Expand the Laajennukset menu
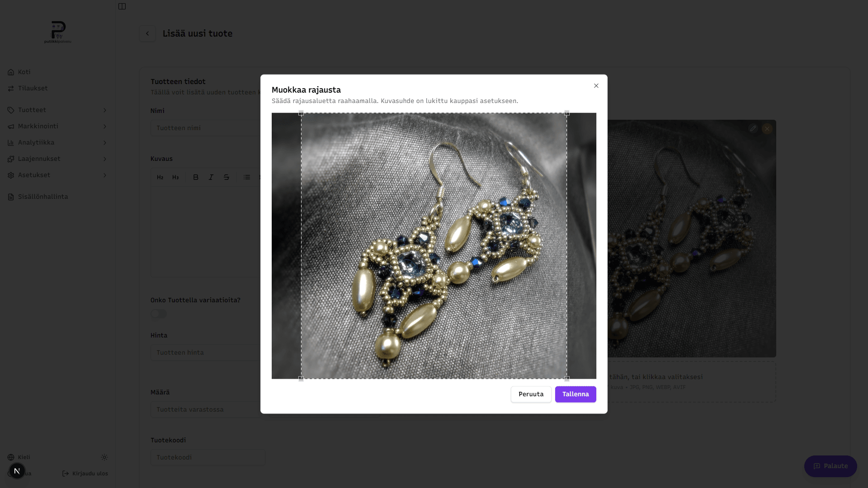 [x=57, y=159]
